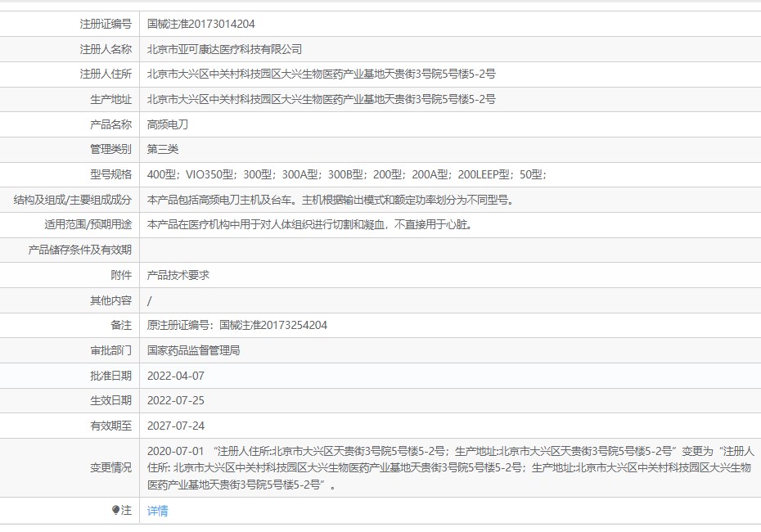Click the bulb icon beside 注
The width and height of the screenshot is (761, 532).
tap(115, 510)
